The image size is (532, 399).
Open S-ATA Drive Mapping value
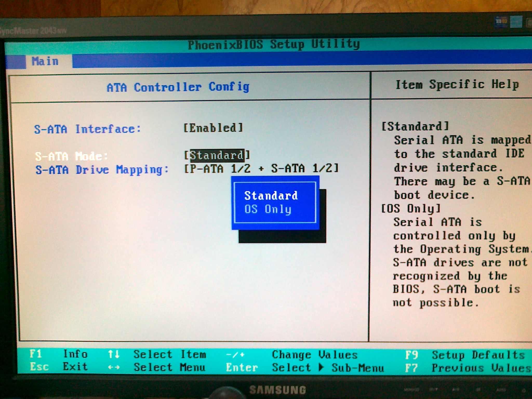(x=261, y=169)
